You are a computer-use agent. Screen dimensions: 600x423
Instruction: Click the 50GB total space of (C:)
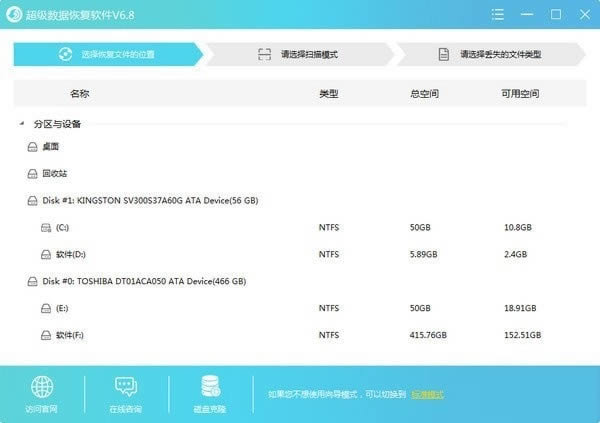[420, 227]
